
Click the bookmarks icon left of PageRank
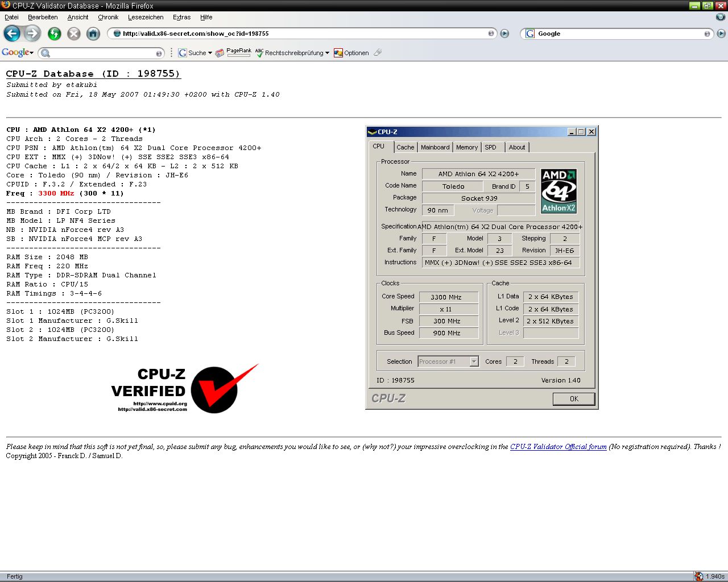pos(220,53)
